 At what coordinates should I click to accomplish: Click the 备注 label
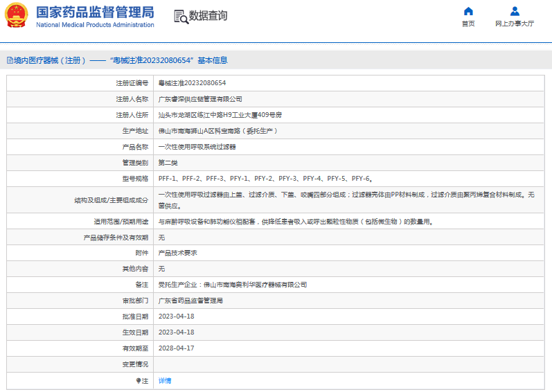coord(142,285)
